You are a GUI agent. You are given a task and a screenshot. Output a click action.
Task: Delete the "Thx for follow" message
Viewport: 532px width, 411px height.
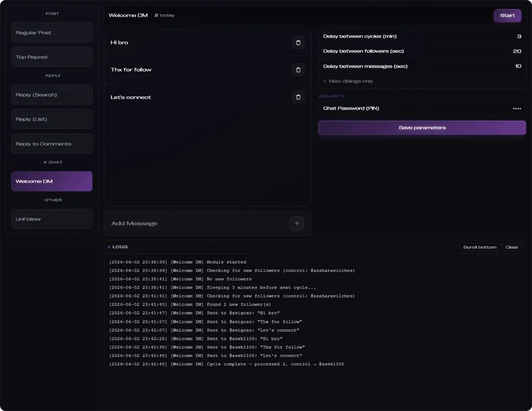298,70
